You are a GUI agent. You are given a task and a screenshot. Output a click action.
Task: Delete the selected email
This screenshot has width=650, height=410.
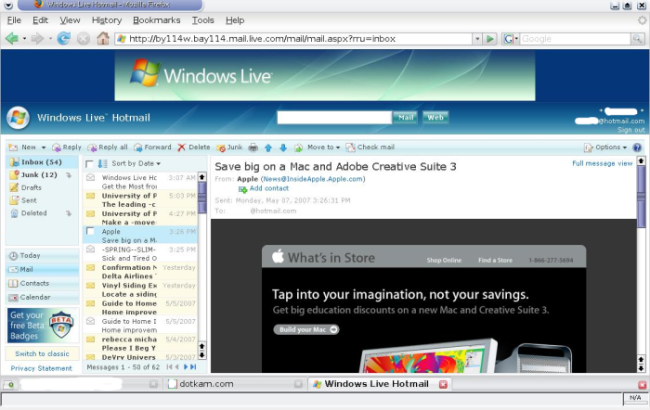[x=194, y=147]
